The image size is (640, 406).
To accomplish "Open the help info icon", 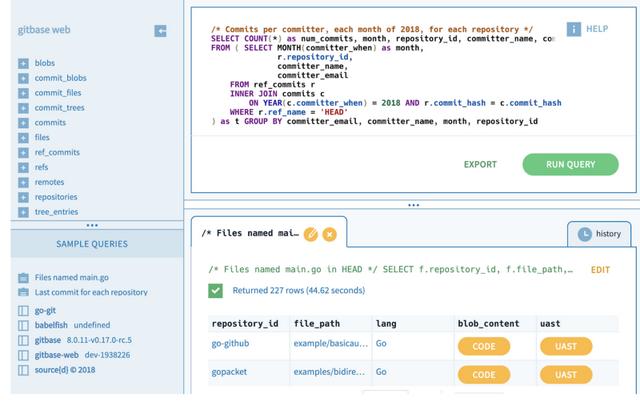I will click(573, 29).
